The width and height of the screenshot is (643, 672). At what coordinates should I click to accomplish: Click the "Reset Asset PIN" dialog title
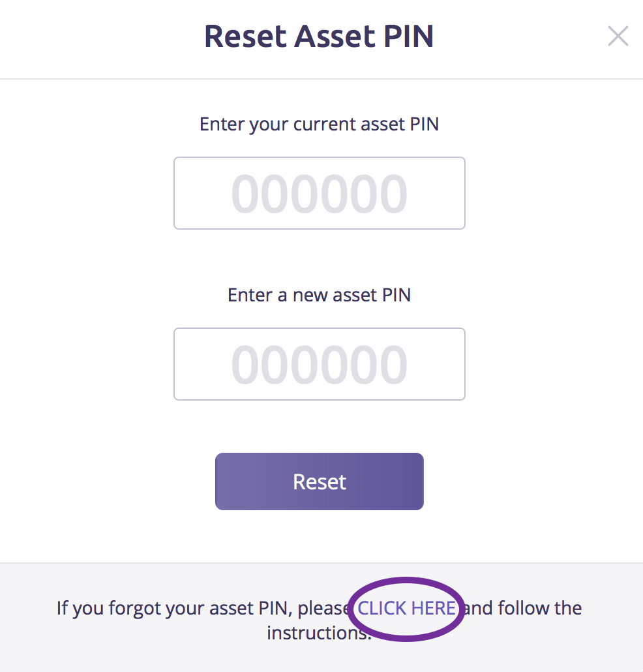[319, 36]
